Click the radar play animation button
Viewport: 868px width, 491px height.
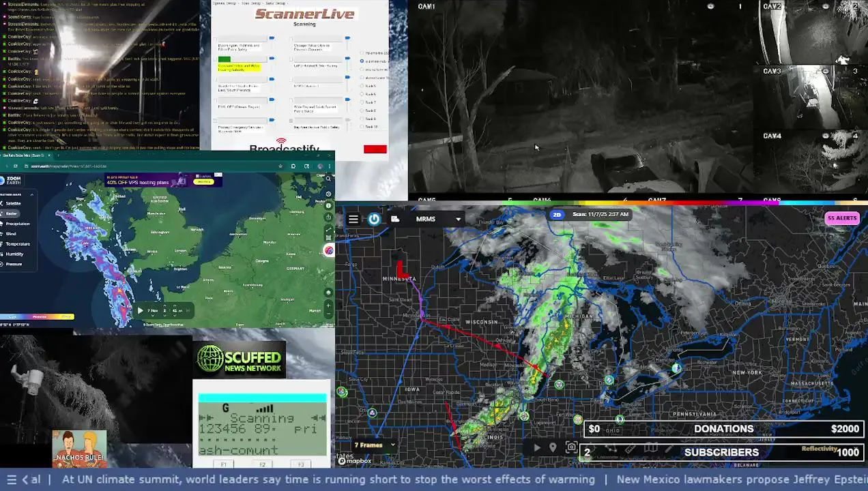point(537,448)
